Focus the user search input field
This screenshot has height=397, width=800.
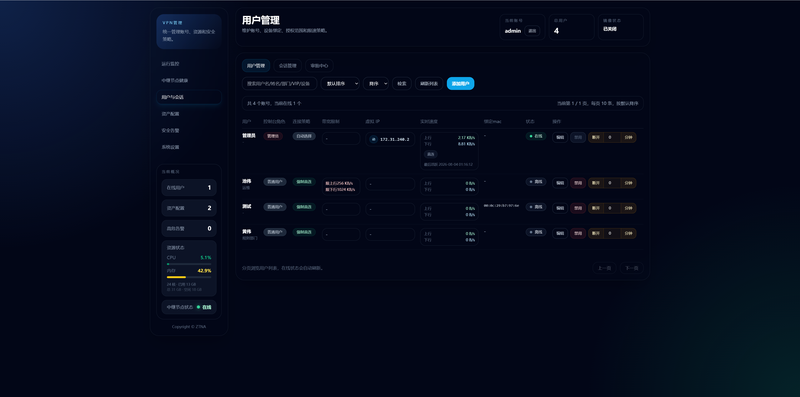click(x=280, y=83)
